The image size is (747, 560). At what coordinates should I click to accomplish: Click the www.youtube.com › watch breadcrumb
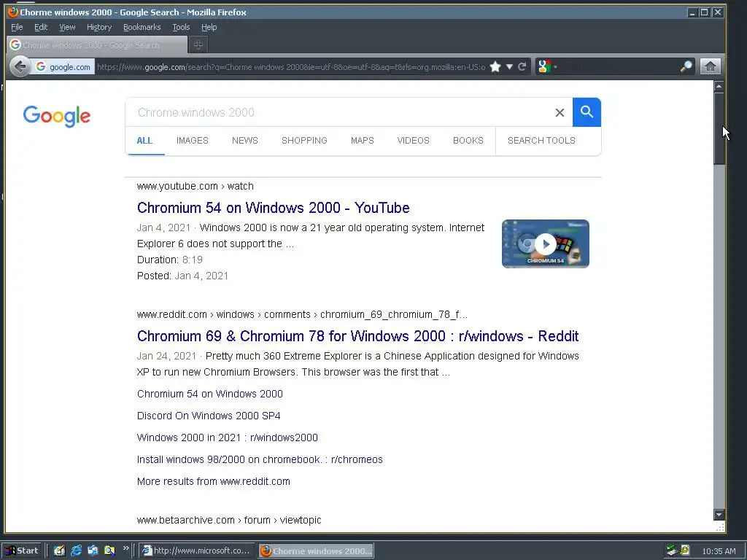pos(196,186)
